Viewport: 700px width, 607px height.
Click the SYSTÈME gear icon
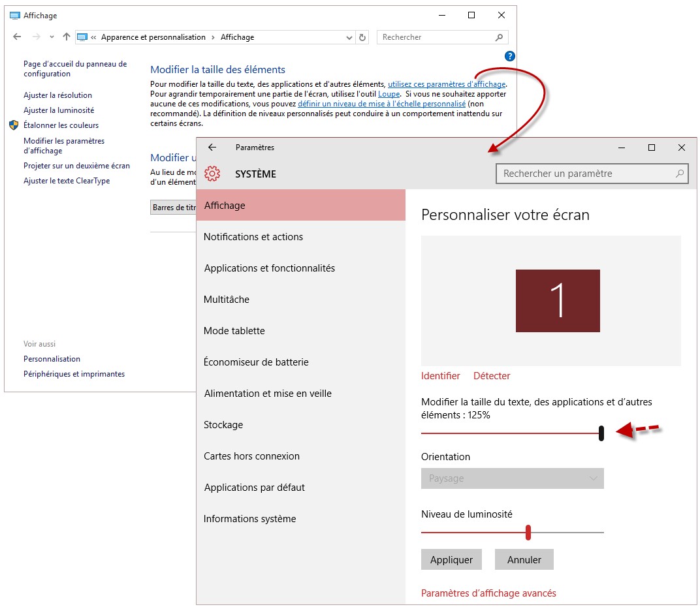(x=212, y=174)
